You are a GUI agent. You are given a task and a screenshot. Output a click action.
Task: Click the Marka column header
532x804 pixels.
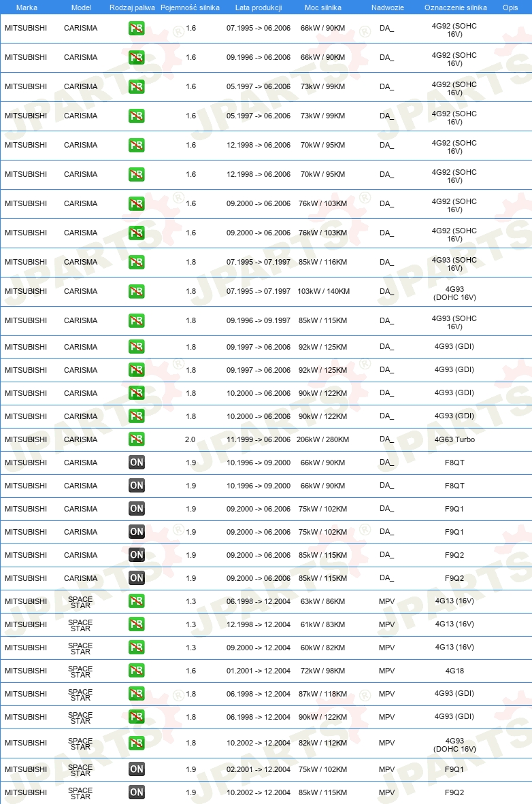[x=27, y=7]
